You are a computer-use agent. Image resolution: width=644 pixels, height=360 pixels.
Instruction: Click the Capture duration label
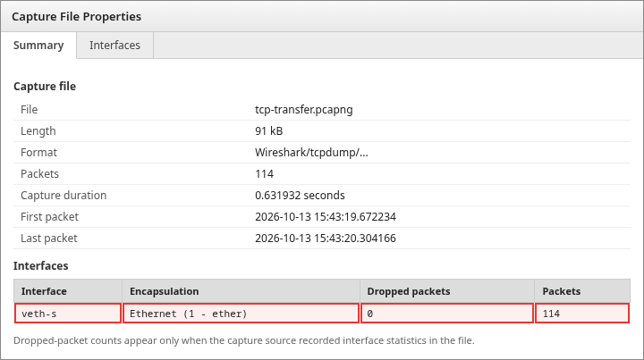click(64, 195)
